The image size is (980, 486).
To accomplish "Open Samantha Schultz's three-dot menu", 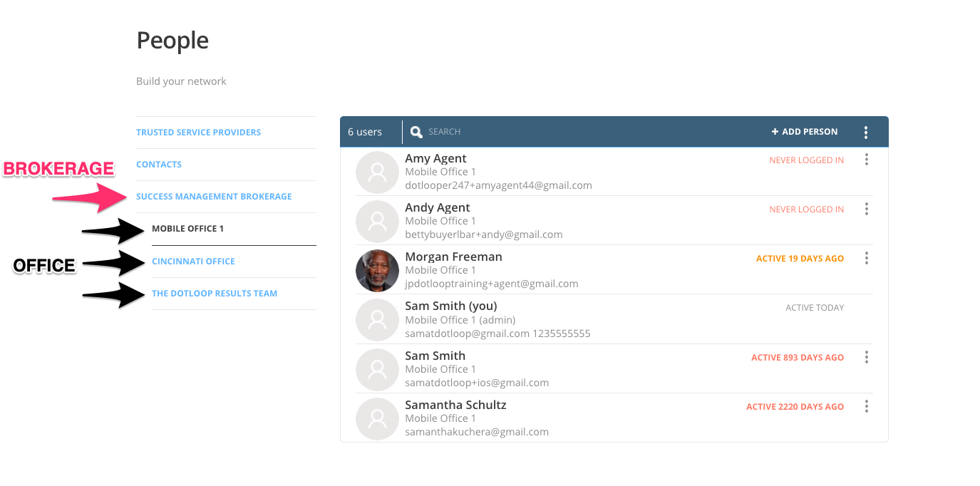I will pyautogui.click(x=867, y=406).
